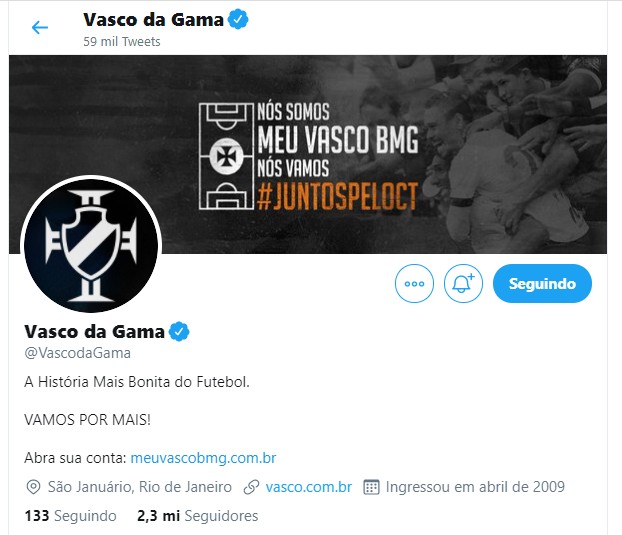
Task: Open the meuvascobmg.com.br link
Action: pyautogui.click(x=203, y=458)
